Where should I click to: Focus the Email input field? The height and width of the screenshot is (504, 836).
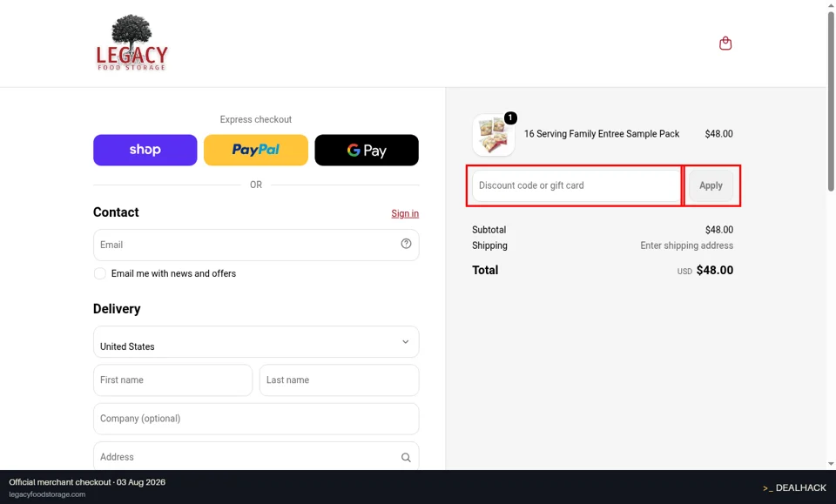coord(256,245)
